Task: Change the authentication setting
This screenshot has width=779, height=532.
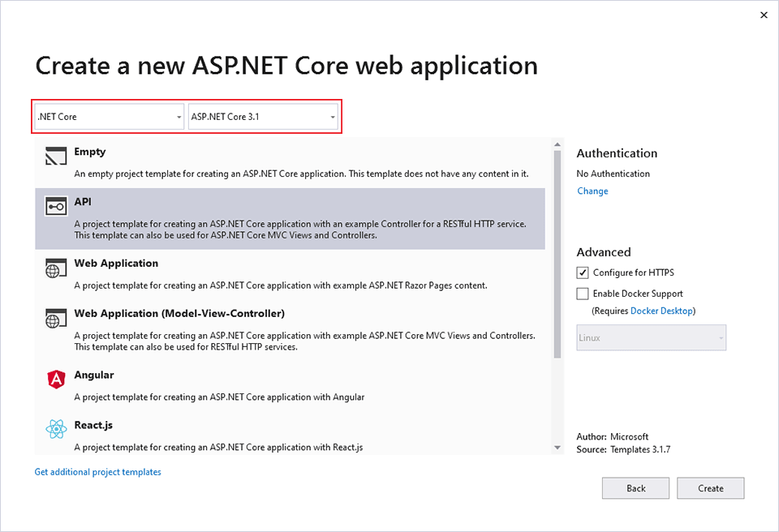Action: pyautogui.click(x=592, y=191)
